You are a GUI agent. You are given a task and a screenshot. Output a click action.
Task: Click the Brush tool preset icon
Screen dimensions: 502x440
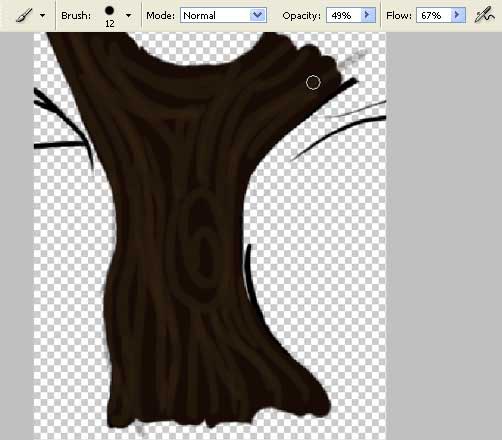24,15
